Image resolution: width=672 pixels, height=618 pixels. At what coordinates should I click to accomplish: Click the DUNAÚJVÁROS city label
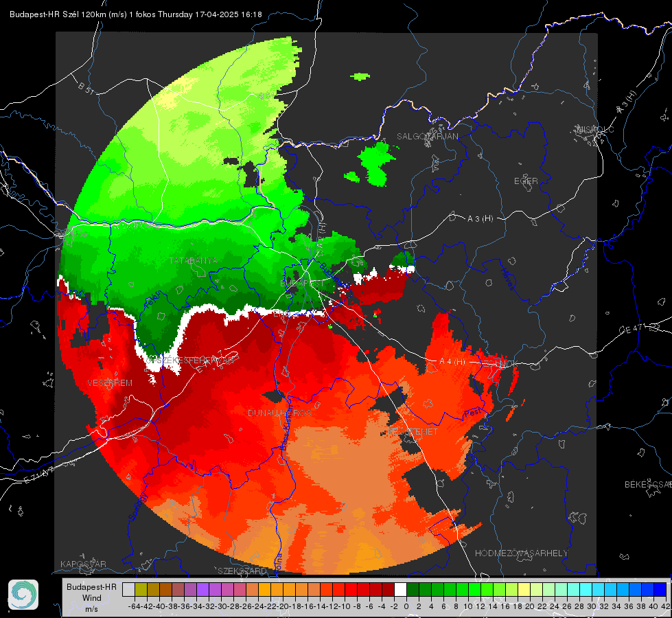click(x=279, y=413)
